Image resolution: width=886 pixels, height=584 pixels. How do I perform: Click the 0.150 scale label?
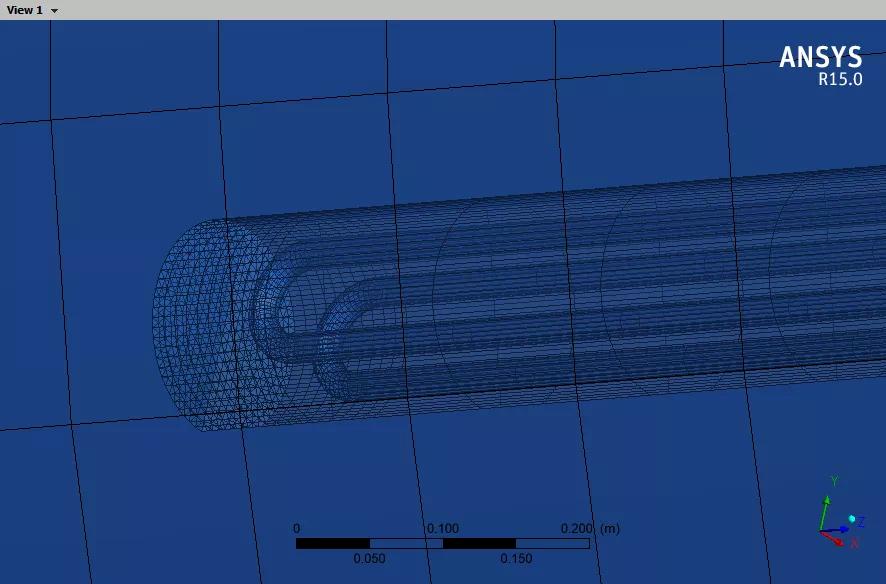point(516,559)
